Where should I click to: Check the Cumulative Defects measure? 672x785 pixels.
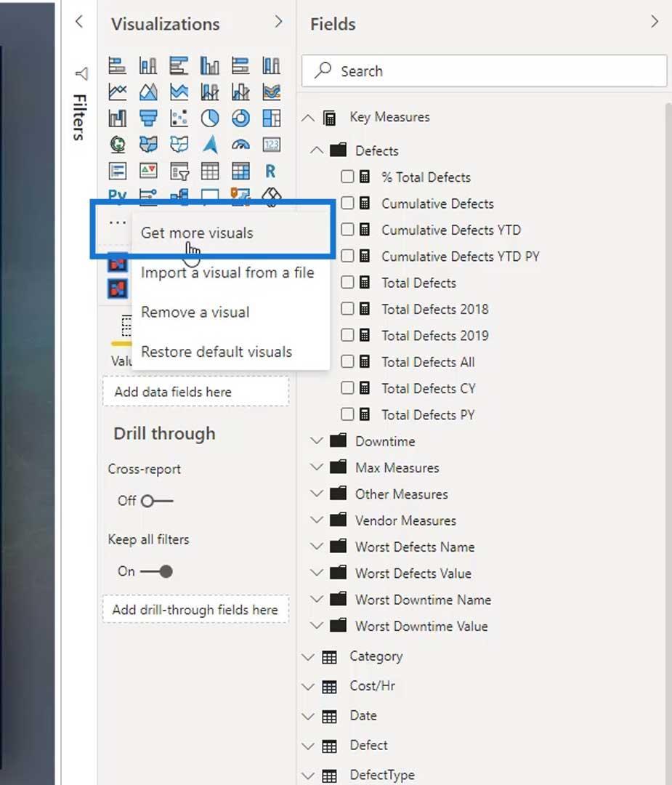click(347, 204)
